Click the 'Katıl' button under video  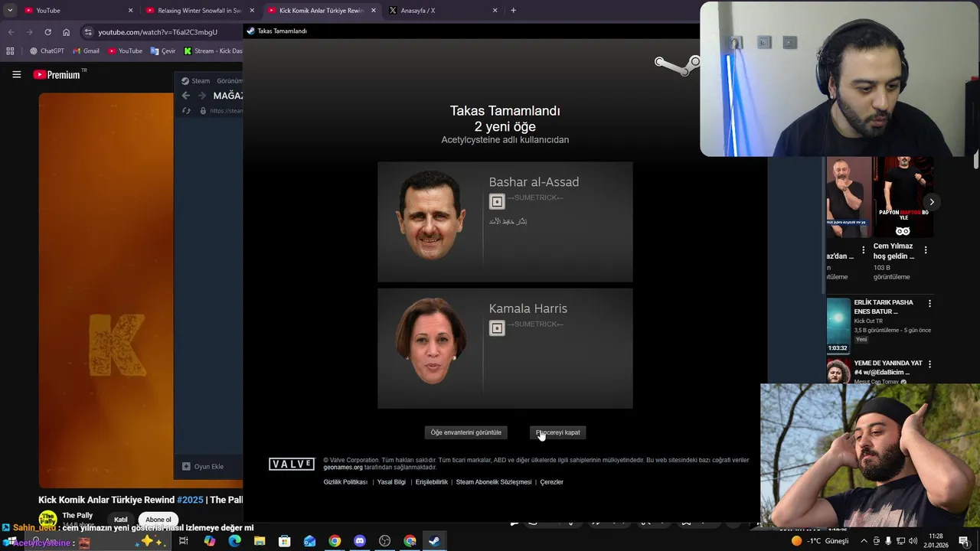[x=121, y=520]
